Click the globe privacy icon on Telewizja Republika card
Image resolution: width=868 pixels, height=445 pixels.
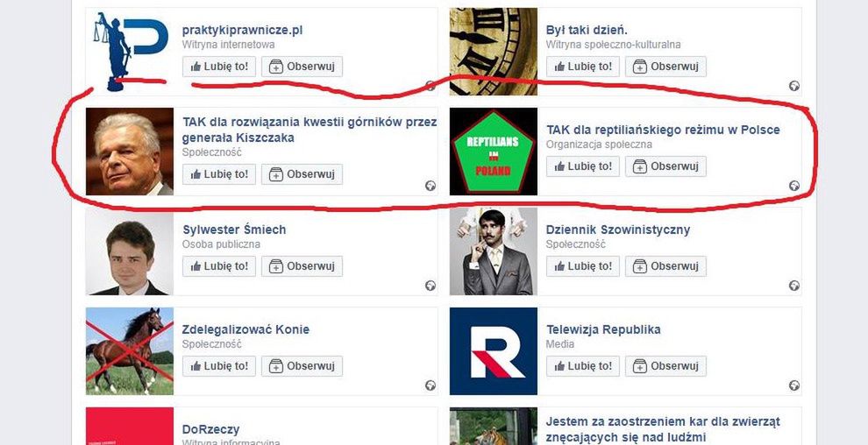coord(793,385)
